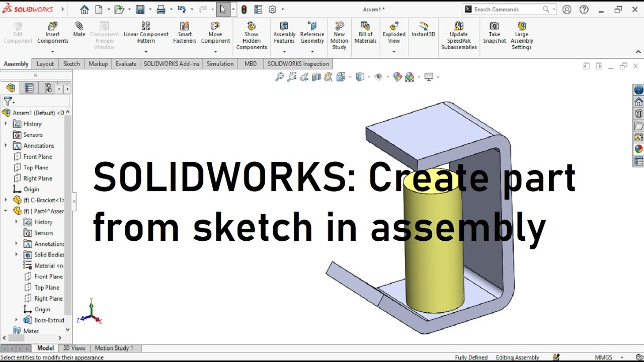Click the Section View icon
This screenshot has height=362, width=644.
pyautogui.click(x=316, y=77)
